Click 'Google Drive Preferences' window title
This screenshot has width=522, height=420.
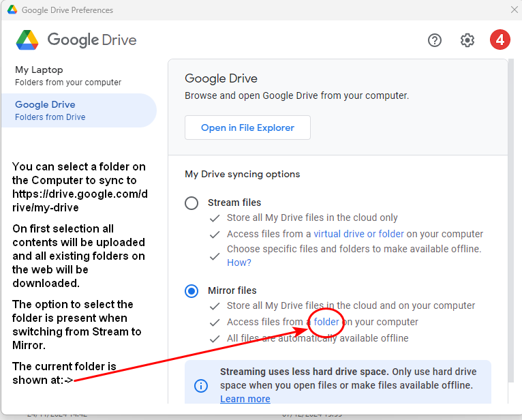click(67, 10)
